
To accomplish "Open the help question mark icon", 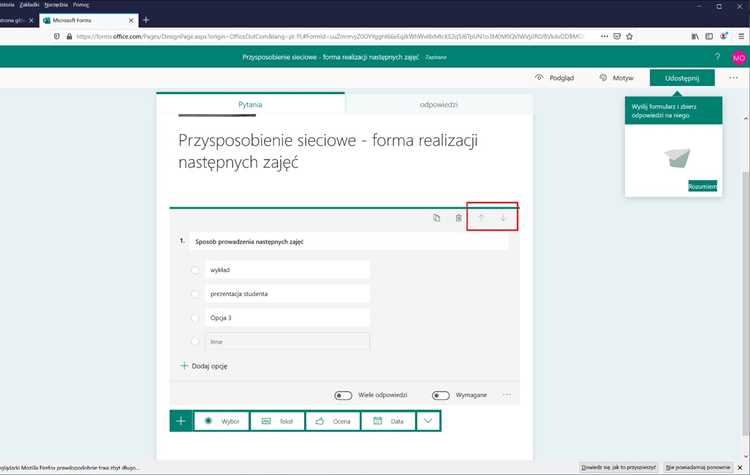I will pos(717,57).
